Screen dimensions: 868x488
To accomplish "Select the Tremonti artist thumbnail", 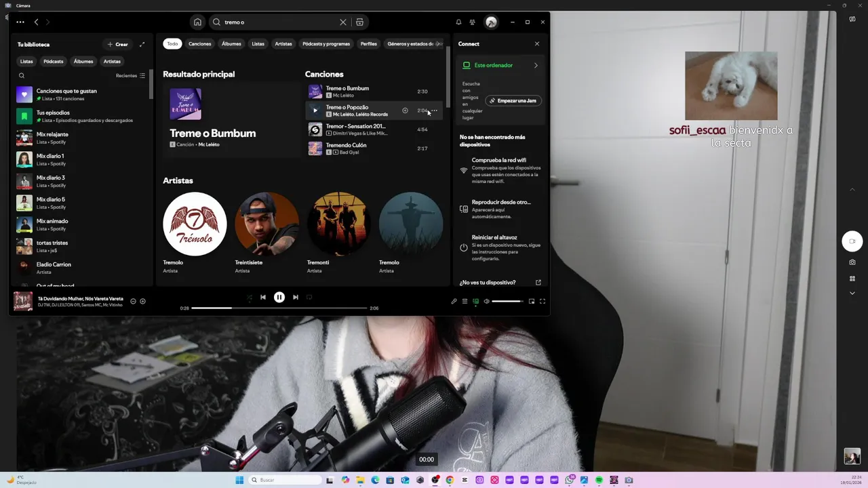I will [338, 224].
